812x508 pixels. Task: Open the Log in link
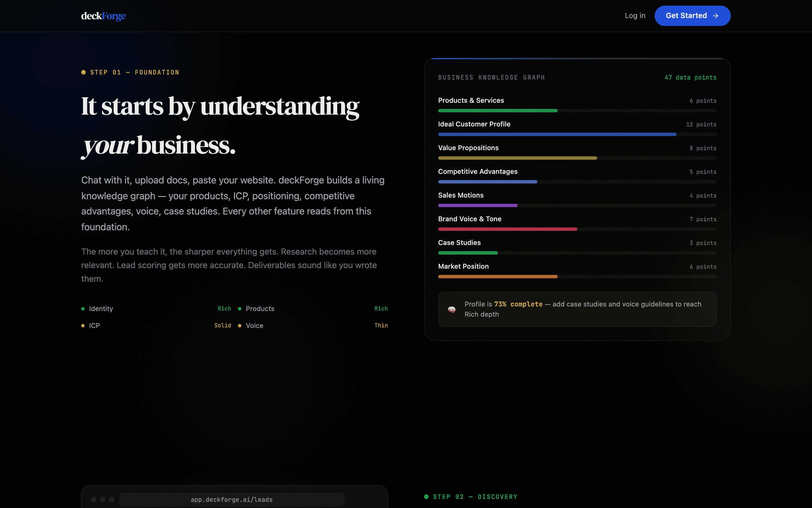coord(635,16)
